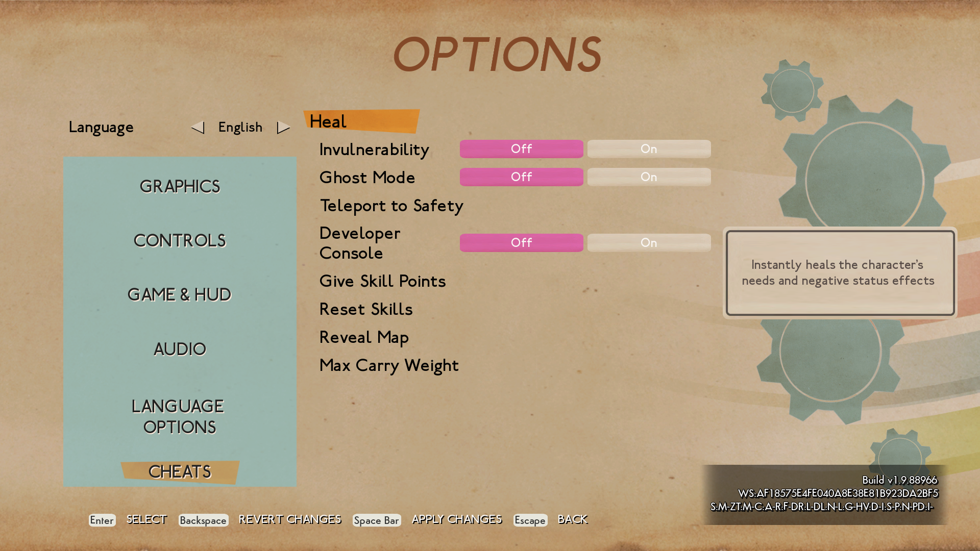The width and height of the screenshot is (980, 551).
Task: Enable Invulnerability toggle to On
Action: coord(649,148)
